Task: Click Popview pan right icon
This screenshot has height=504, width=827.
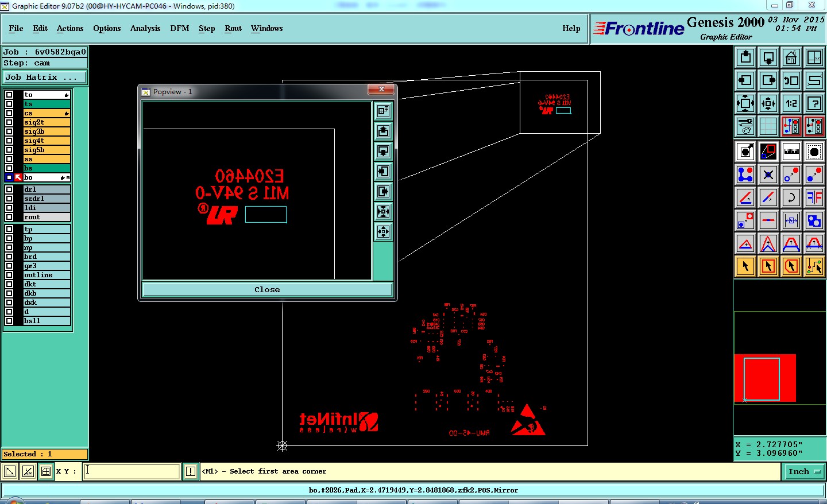Action: click(x=383, y=191)
